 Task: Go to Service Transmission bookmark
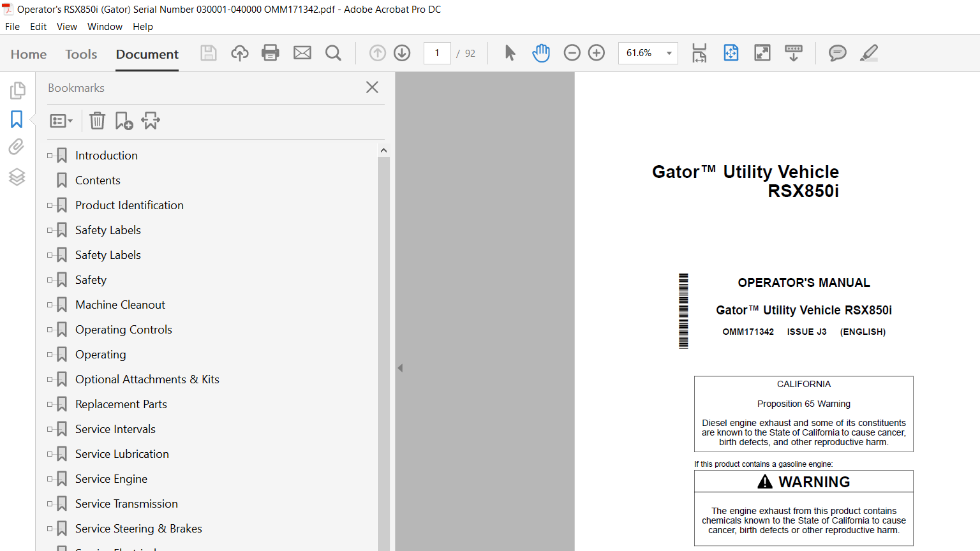tap(126, 504)
